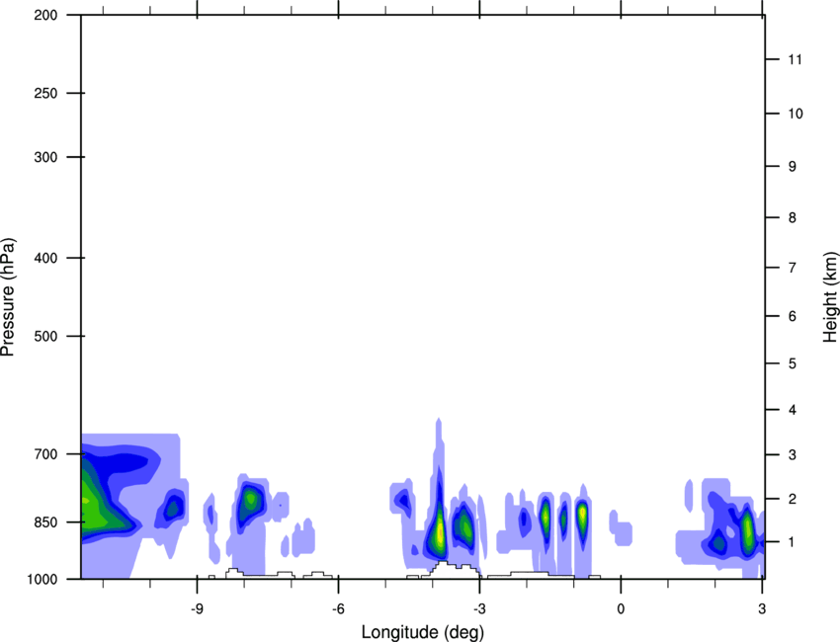Pick the -3 longitude tick label
Screen dimensions: 840x642
pos(479,608)
